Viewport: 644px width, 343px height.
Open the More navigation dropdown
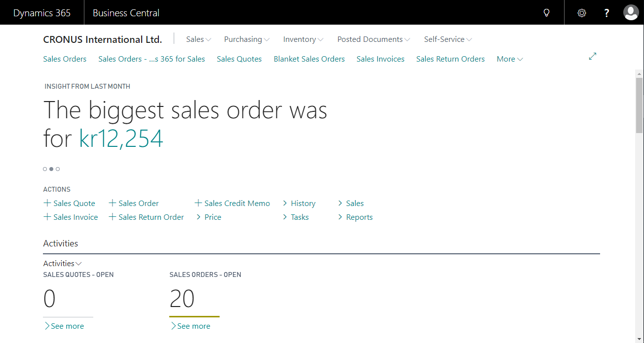click(510, 59)
